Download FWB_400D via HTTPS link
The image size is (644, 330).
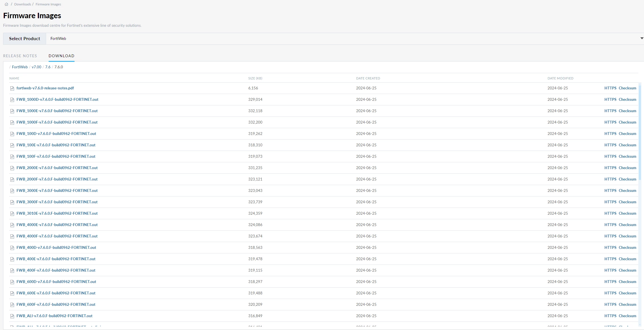click(610, 247)
